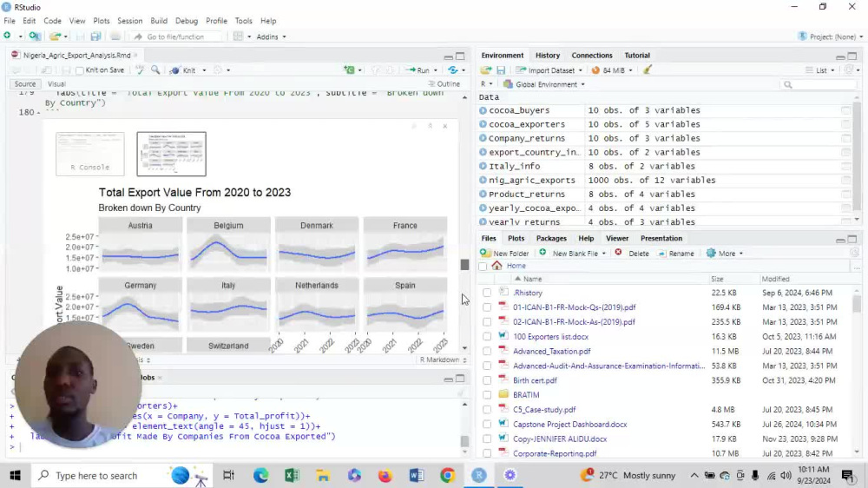Open Excel from the taskbar
The image size is (868, 488).
click(x=292, y=475)
